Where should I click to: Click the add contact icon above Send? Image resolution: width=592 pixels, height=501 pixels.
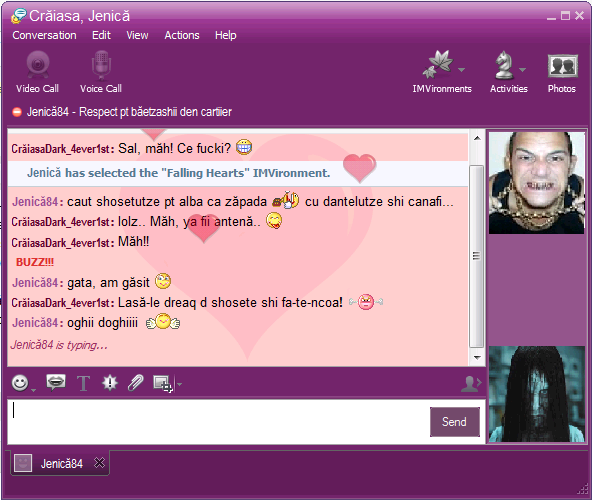(x=471, y=384)
